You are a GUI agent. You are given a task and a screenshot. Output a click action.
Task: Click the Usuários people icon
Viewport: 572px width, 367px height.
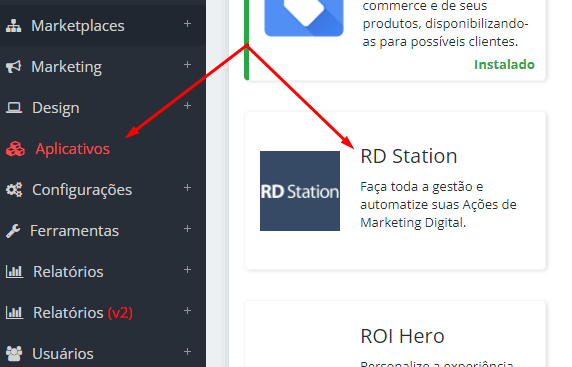pyautogui.click(x=14, y=354)
